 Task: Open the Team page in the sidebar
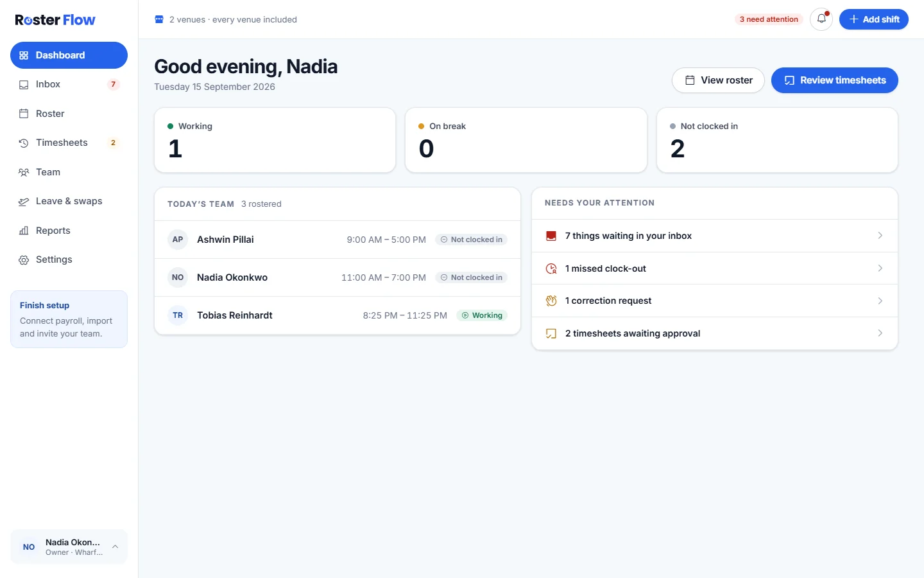[69, 172]
